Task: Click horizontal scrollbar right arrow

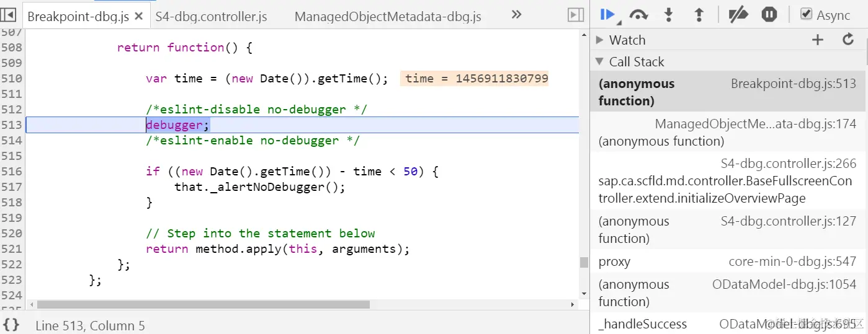Action: [573, 304]
